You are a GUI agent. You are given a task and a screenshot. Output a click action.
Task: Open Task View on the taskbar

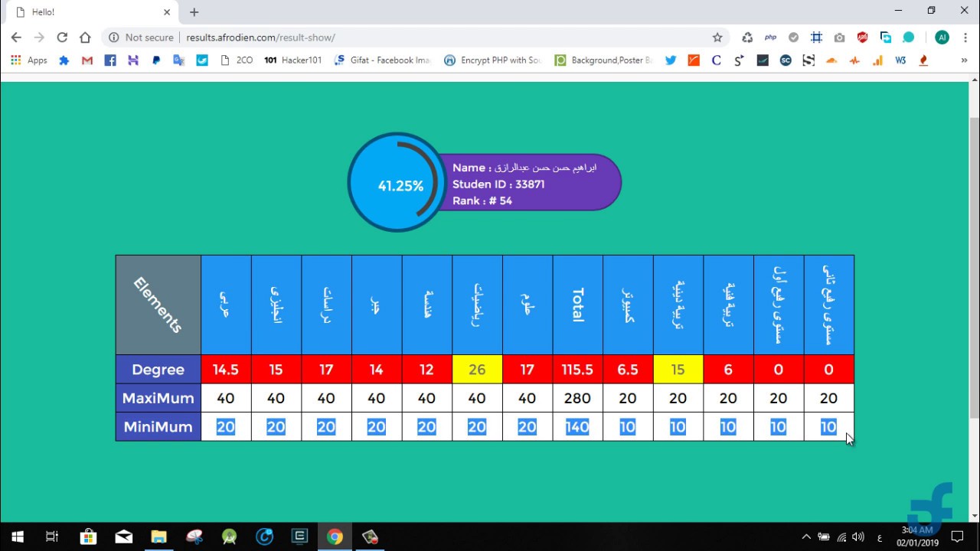coord(52,536)
